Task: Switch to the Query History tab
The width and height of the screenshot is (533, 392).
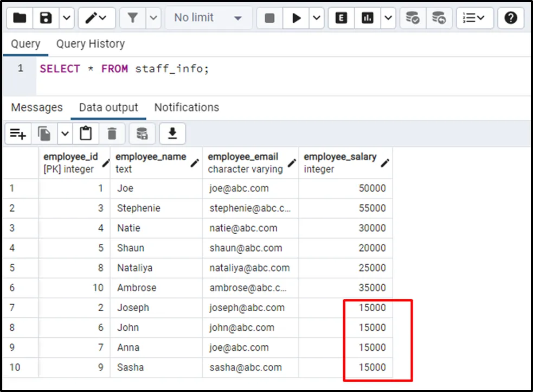Action: (x=90, y=44)
